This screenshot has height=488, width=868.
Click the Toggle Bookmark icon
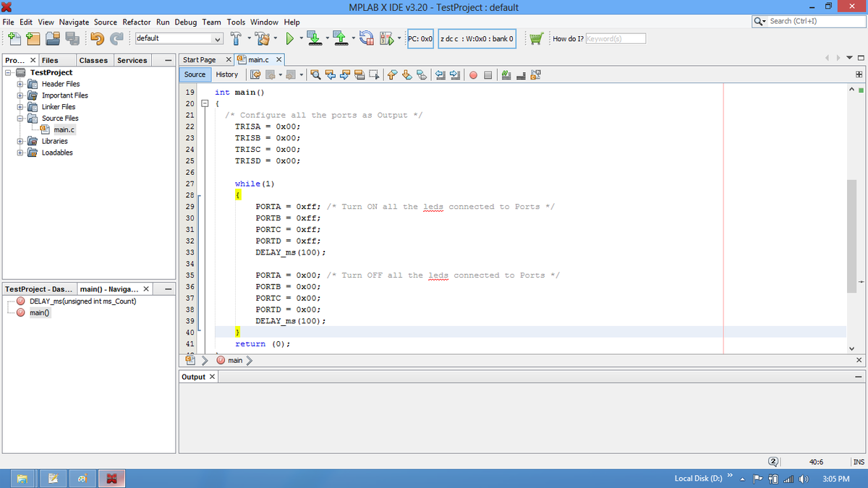pos(421,74)
